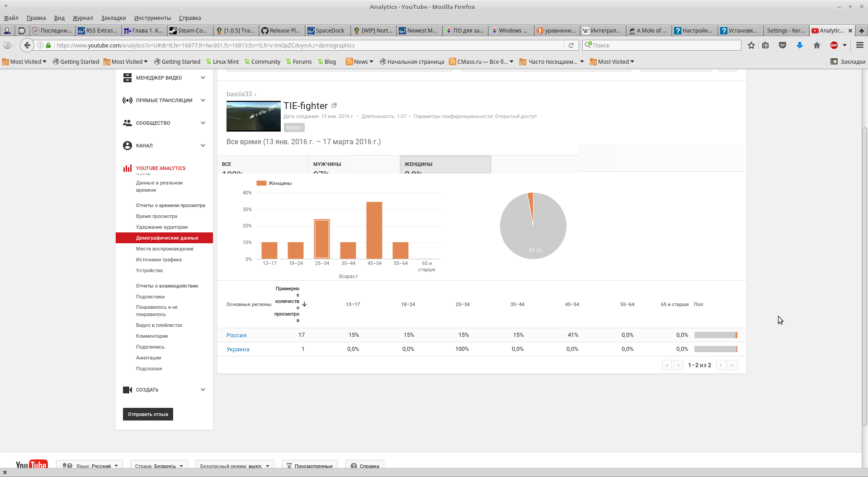Expand the СОЗДАТЬ section chevron
Viewport: 868px width, 477px height.
[x=203, y=390]
